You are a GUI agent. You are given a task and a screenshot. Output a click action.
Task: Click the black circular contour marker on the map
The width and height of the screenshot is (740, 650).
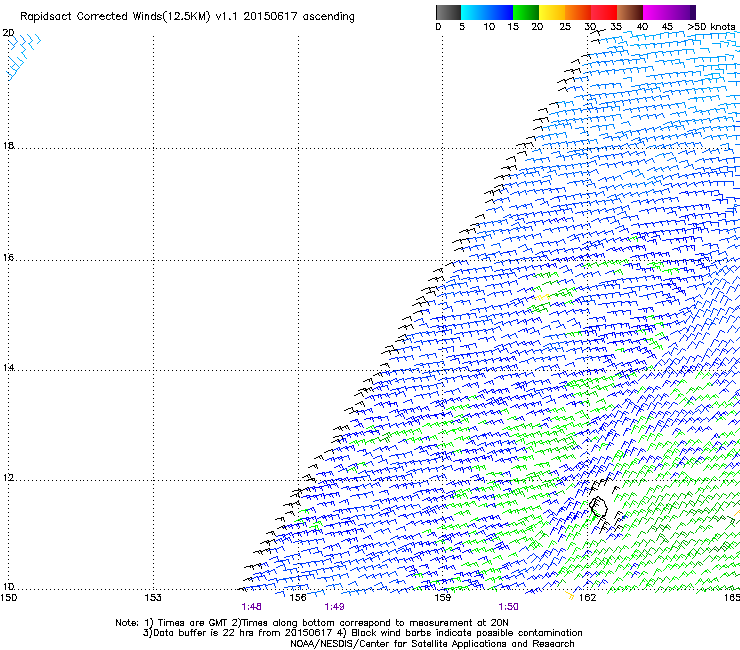tap(598, 507)
